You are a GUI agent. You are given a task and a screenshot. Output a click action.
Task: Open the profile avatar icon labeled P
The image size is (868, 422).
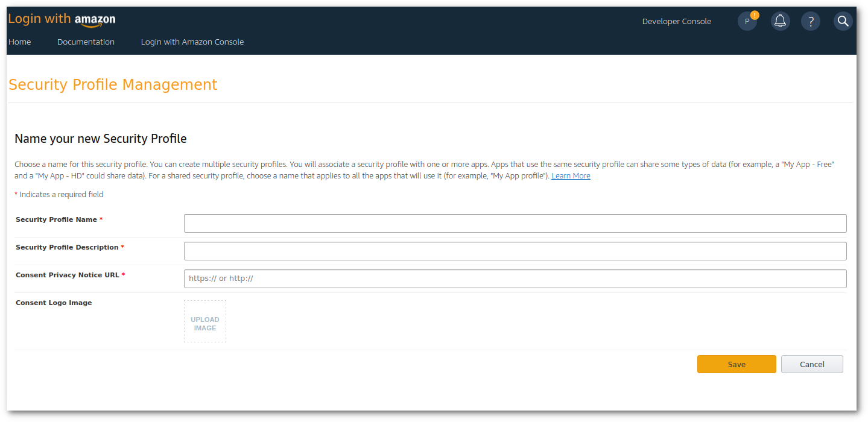[x=747, y=21]
